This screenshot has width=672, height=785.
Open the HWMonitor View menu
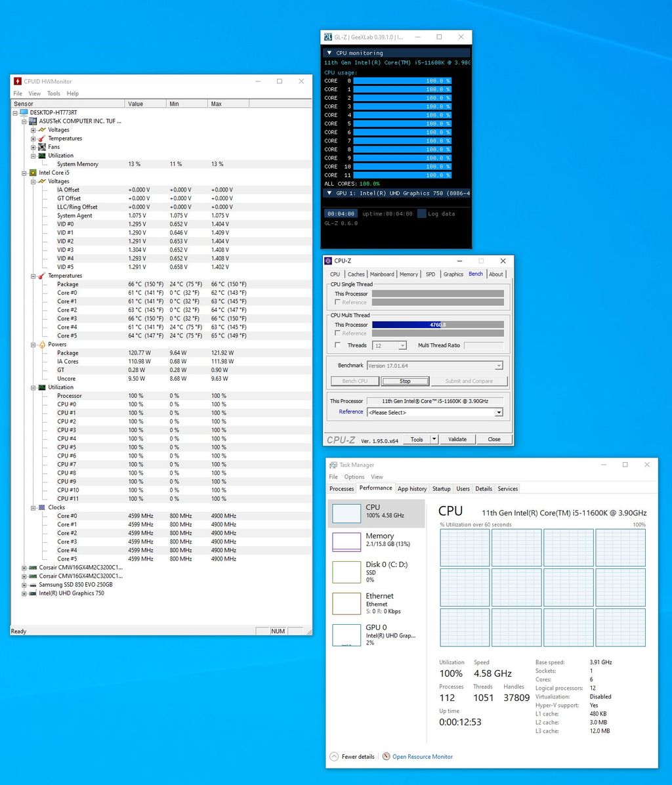(35, 94)
